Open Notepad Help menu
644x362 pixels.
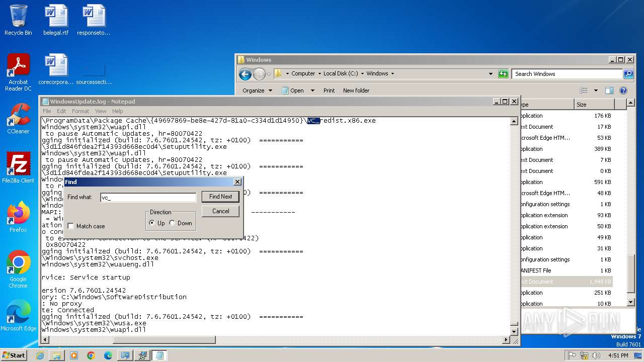click(117, 111)
